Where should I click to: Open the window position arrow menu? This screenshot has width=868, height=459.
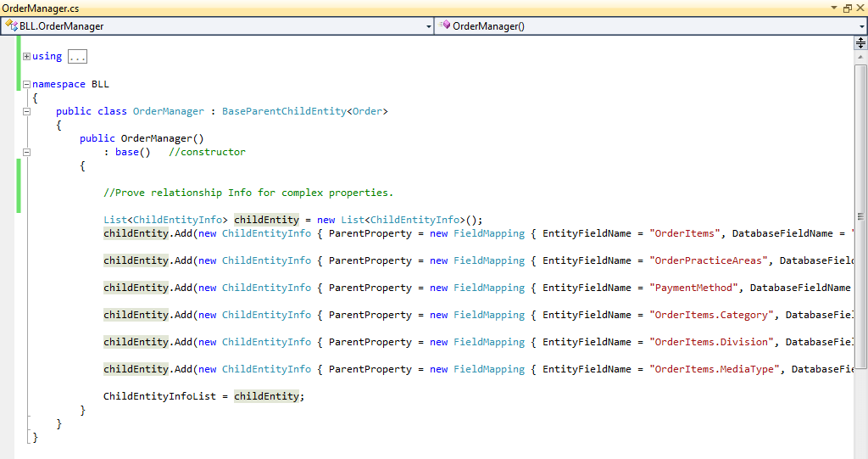832,8
